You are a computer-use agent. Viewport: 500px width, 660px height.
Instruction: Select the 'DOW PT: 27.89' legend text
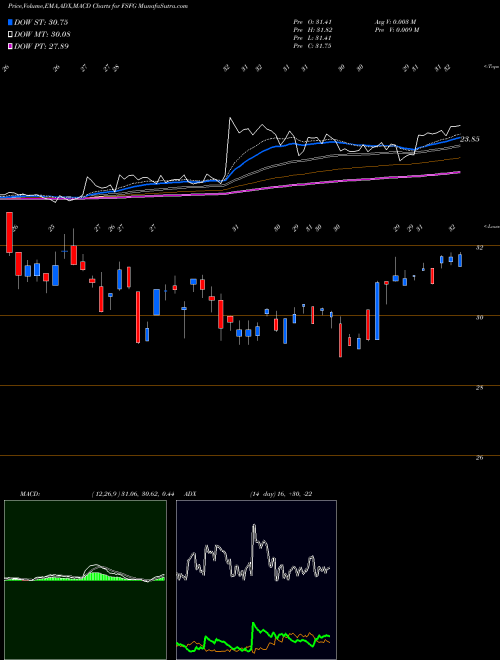(x=41, y=46)
